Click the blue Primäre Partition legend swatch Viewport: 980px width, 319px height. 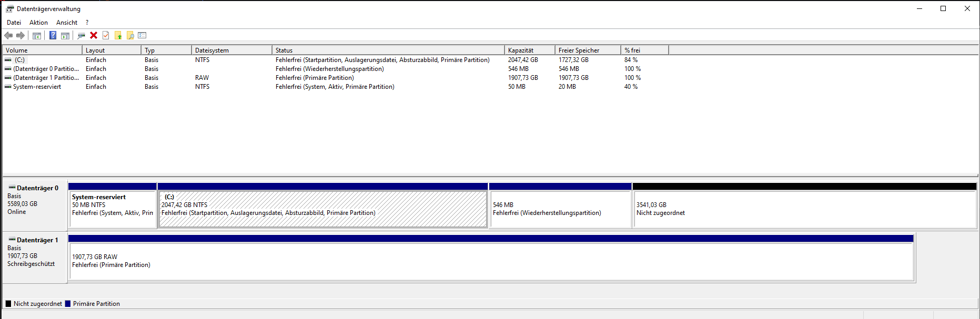click(x=68, y=304)
